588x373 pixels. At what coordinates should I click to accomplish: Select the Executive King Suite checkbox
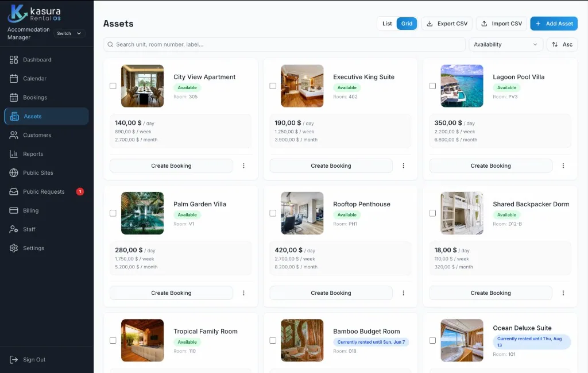273,86
